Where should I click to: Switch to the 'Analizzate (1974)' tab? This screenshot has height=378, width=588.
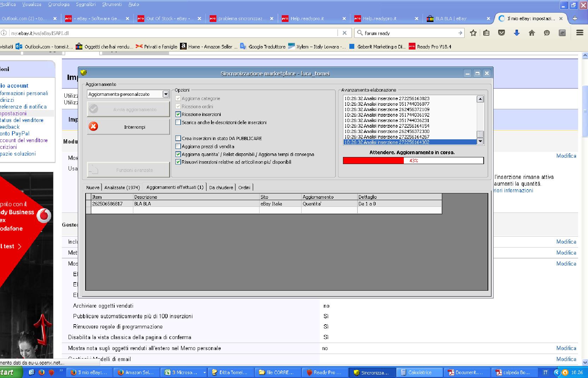pos(122,187)
